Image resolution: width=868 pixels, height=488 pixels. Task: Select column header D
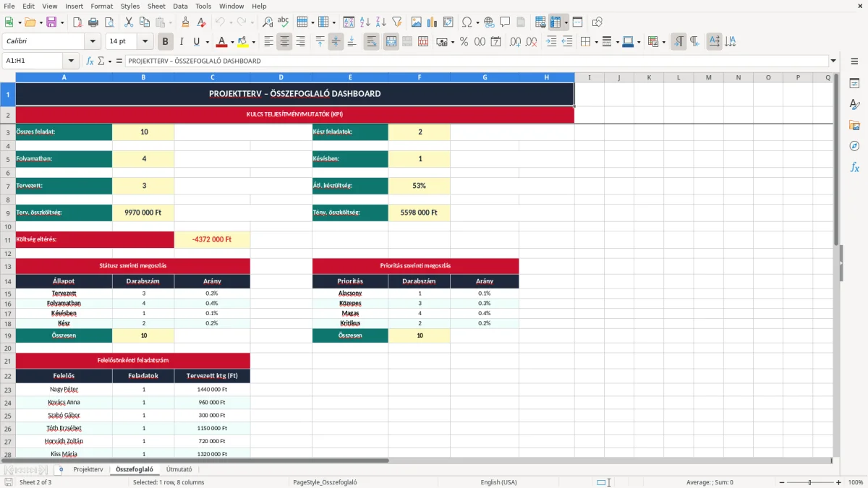coord(281,77)
